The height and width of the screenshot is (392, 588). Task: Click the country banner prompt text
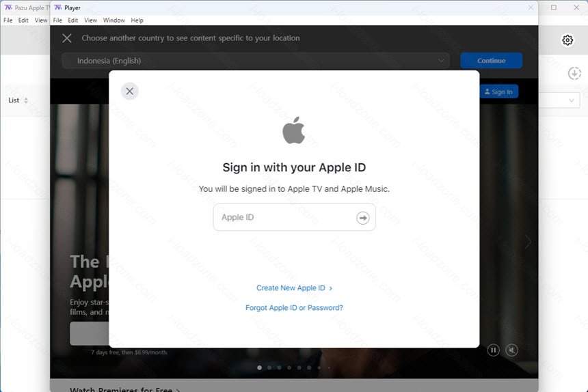pyautogui.click(x=191, y=38)
